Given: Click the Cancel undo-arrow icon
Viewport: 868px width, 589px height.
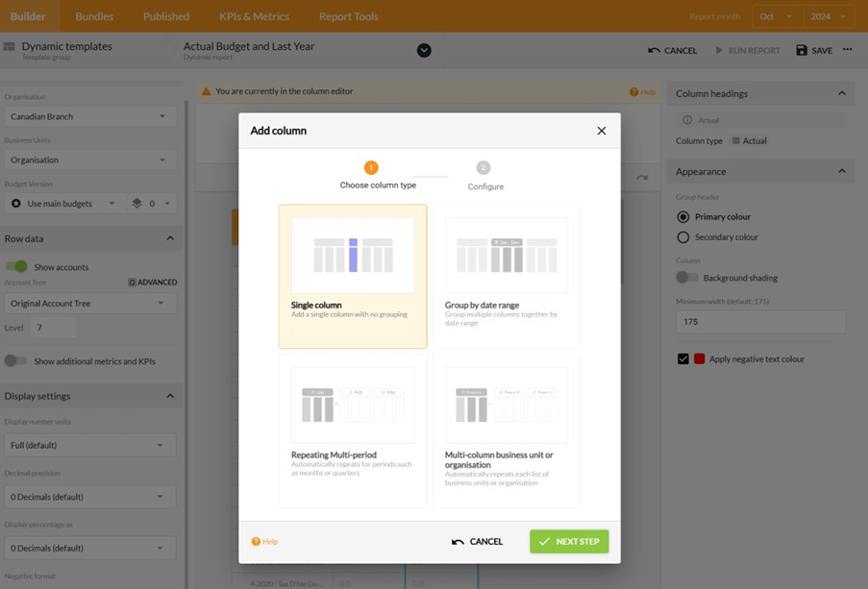Looking at the screenshot, I should coord(651,50).
